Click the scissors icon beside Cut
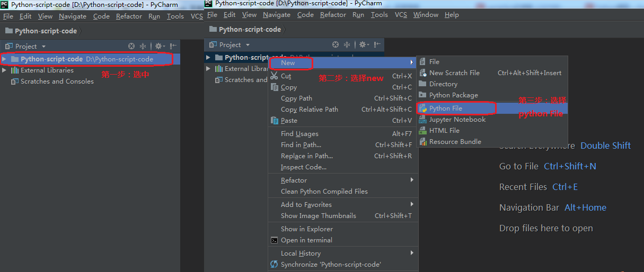644x272 pixels. [x=274, y=76]
